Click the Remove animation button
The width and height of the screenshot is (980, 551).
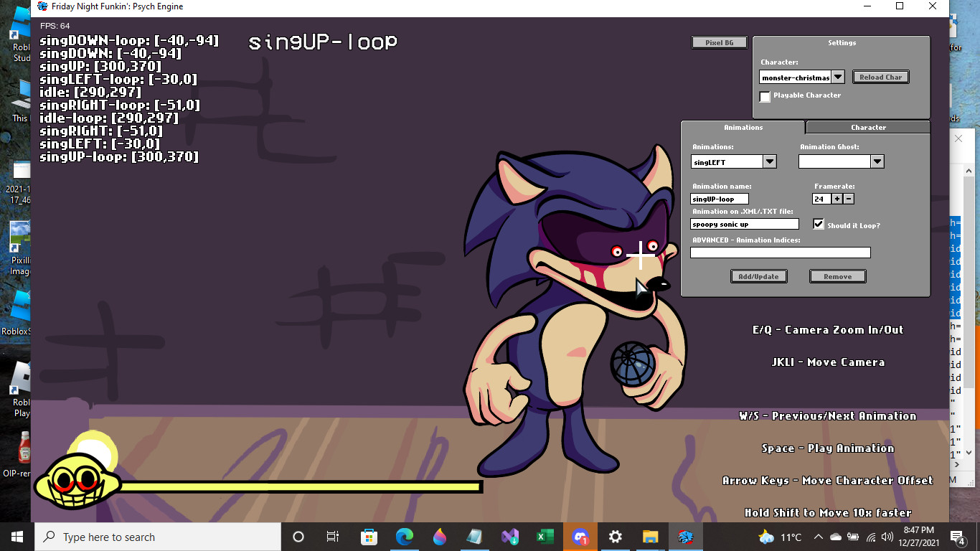point(838,276)
